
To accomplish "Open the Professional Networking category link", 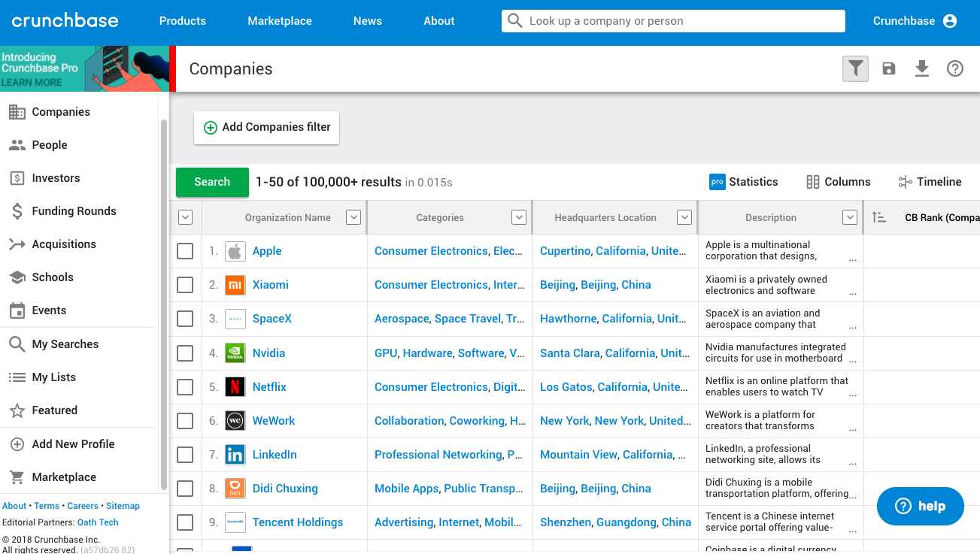I will (x=438, y=455).
